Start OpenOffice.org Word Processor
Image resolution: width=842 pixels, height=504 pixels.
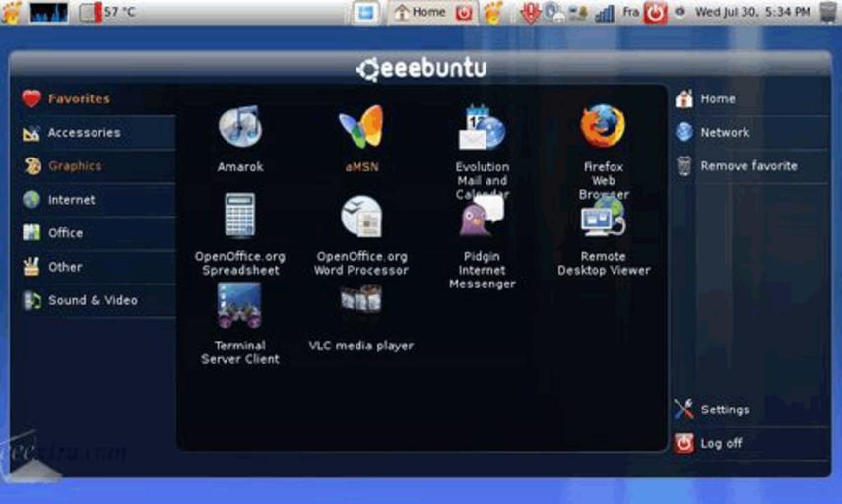[361, 216]
